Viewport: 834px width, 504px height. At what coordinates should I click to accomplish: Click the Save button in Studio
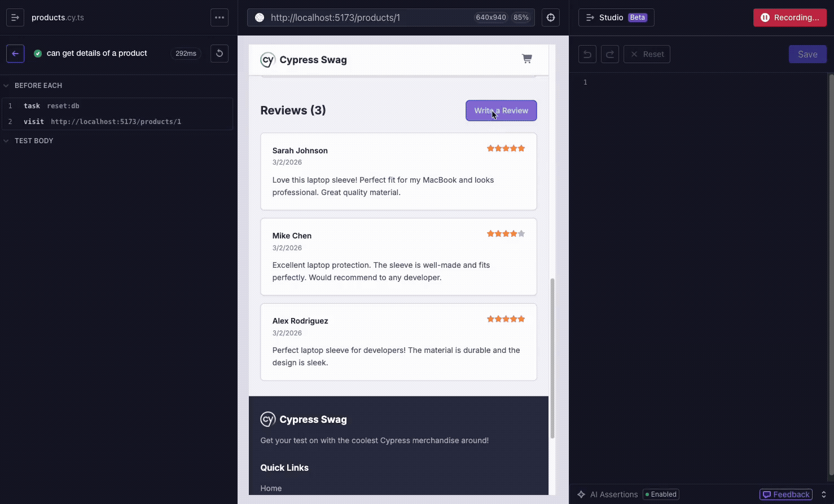click(x=807, y=54)
